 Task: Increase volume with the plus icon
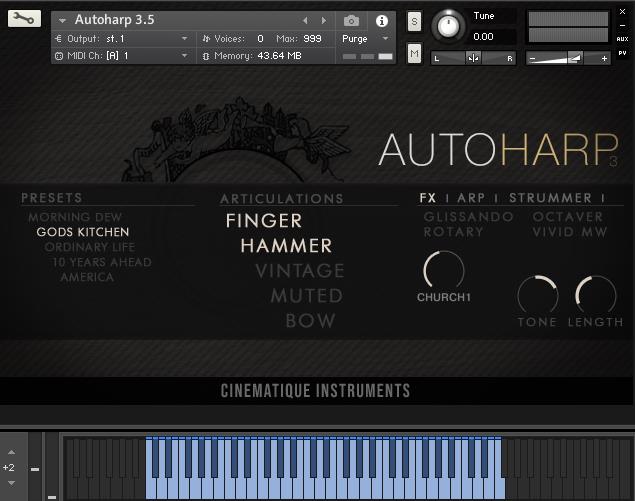604,59
